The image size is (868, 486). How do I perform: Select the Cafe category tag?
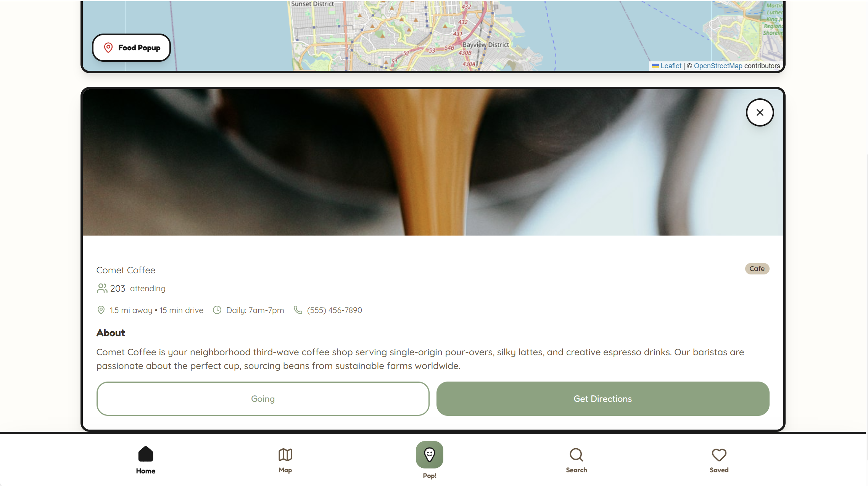[757, 269]
